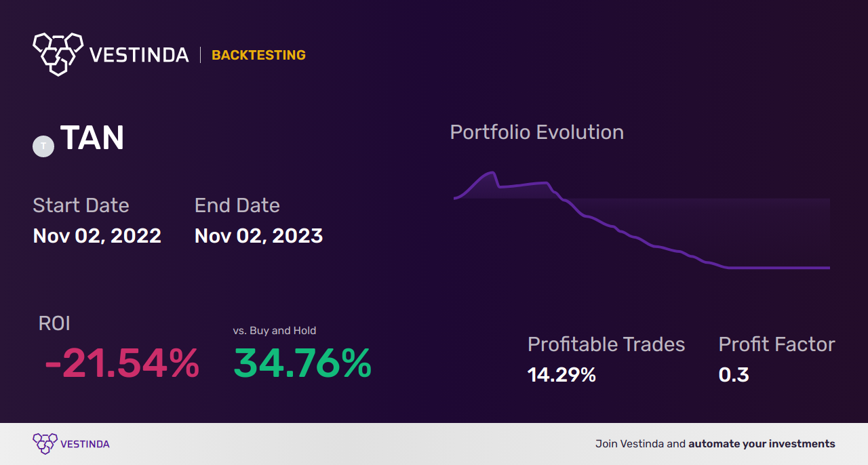Select the Start Date value Nov 02, 2022
868x465 pixels.
click(x=97, y=236)
